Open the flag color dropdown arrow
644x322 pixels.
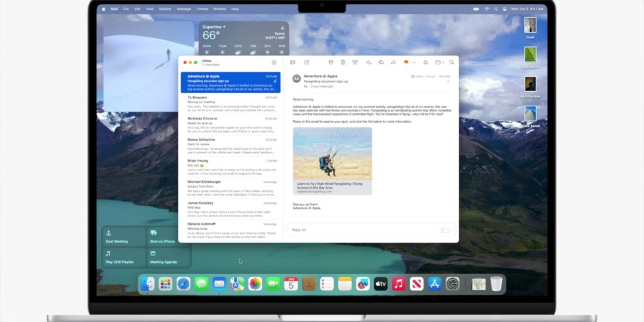click(414, 62)
